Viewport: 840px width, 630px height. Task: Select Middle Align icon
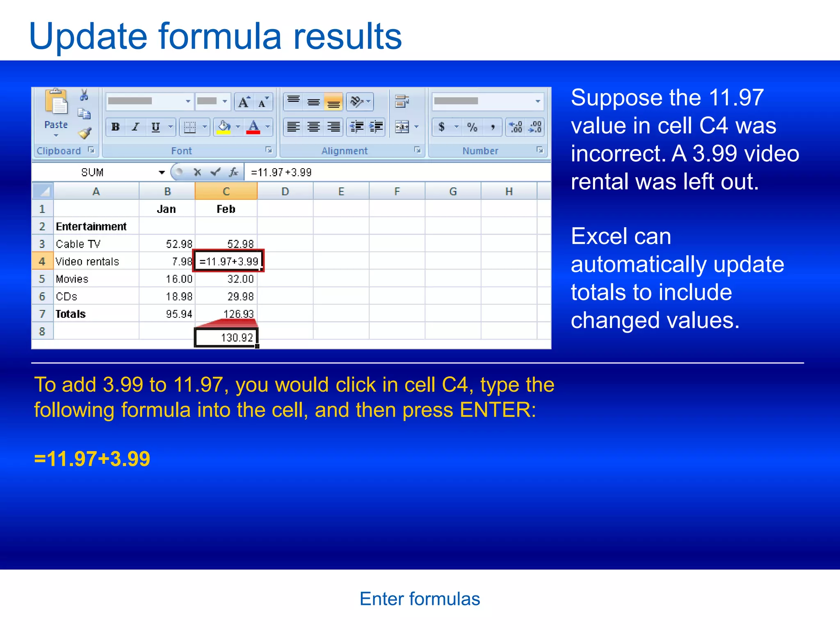click(x=314, y=101)
